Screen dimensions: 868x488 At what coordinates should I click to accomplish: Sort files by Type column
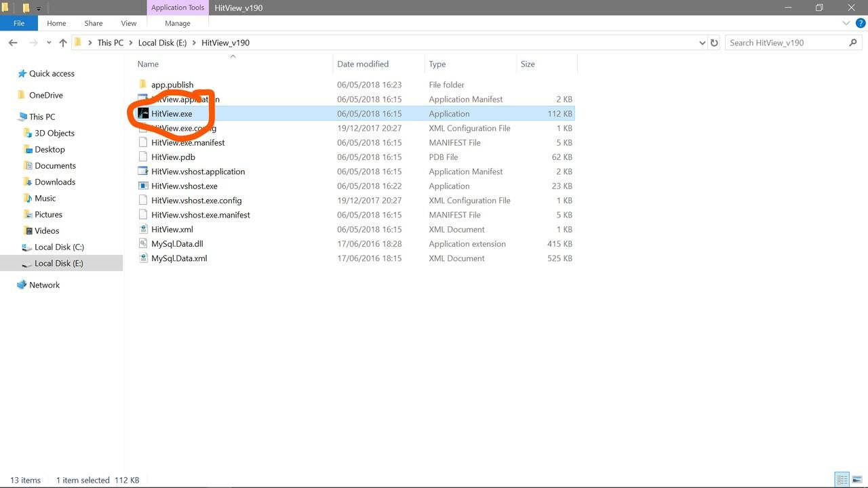click(437, 64)
